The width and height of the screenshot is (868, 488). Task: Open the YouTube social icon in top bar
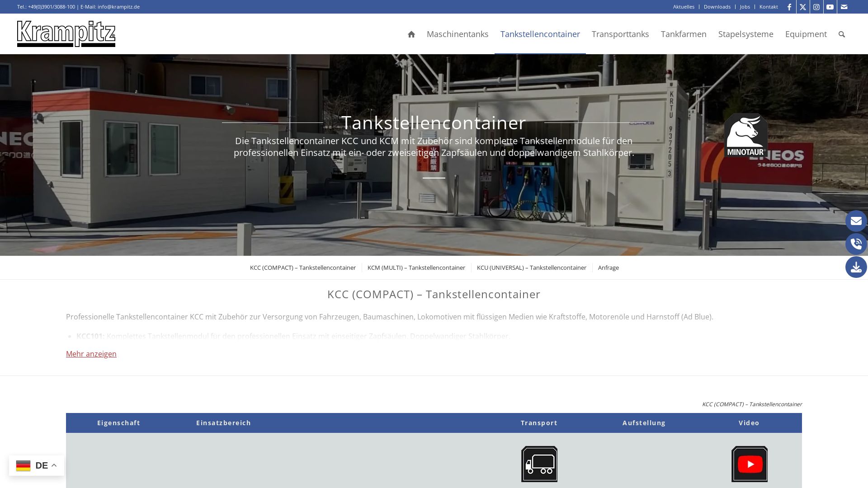(830, 7)
